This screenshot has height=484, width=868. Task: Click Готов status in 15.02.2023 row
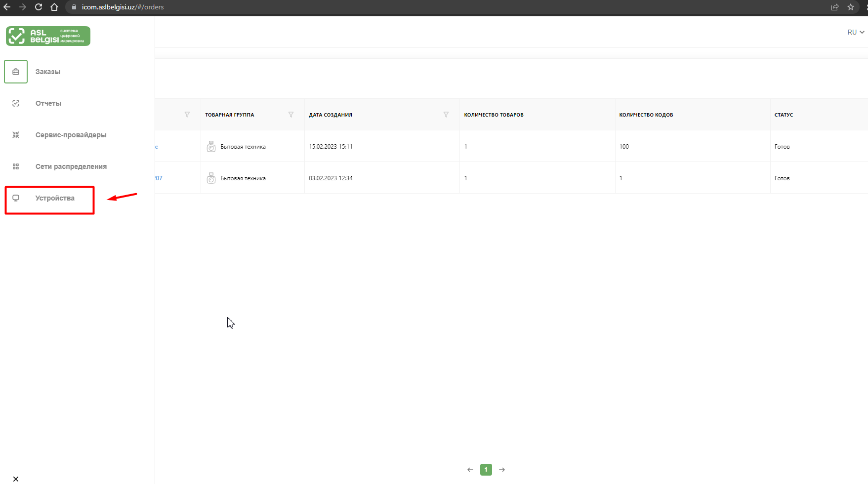(782, 147)
